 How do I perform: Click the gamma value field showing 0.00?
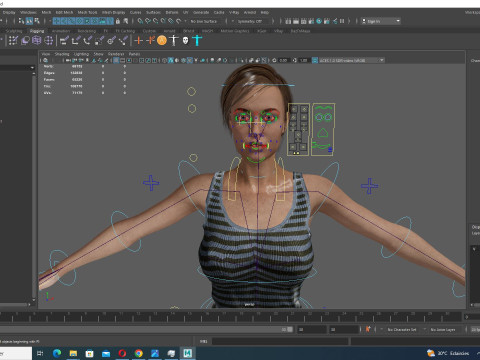pos(283,60)
